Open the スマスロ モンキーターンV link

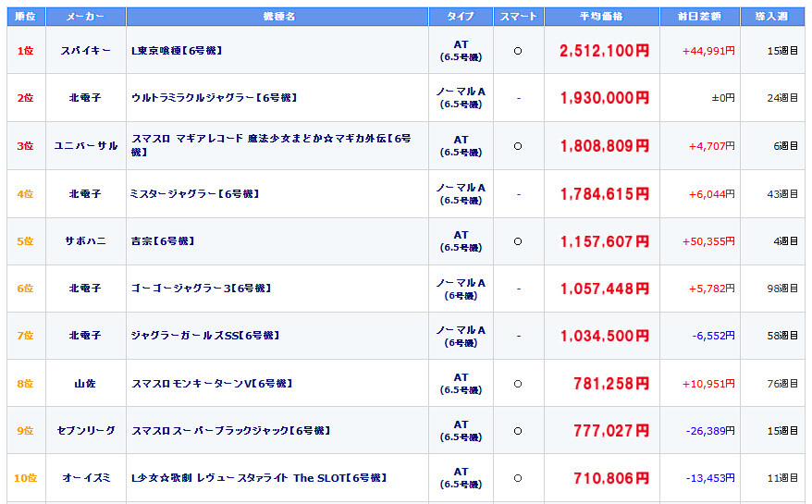(212, 384)
